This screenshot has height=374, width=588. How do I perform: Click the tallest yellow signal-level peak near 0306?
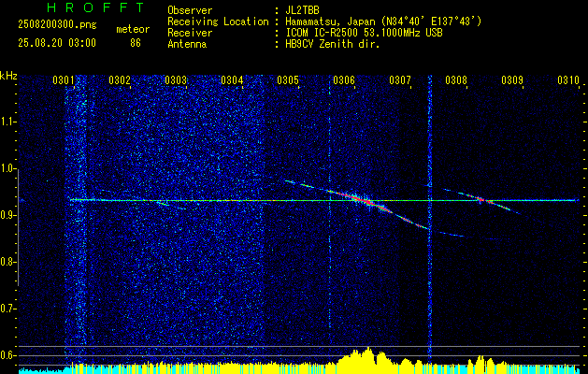[x=368, y=355]
